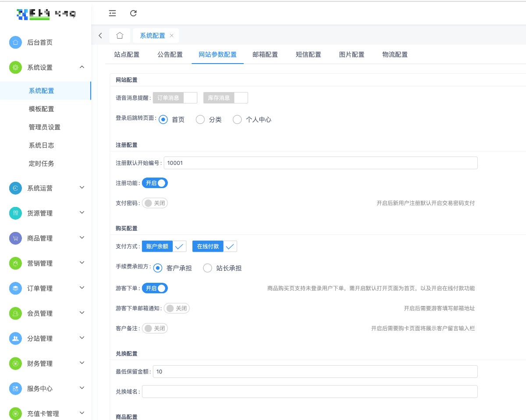Image resolution: width=526 pixels, height=420 pixels.
Task: Collapse the 系统设置 menu
Action: click(82, 67)
